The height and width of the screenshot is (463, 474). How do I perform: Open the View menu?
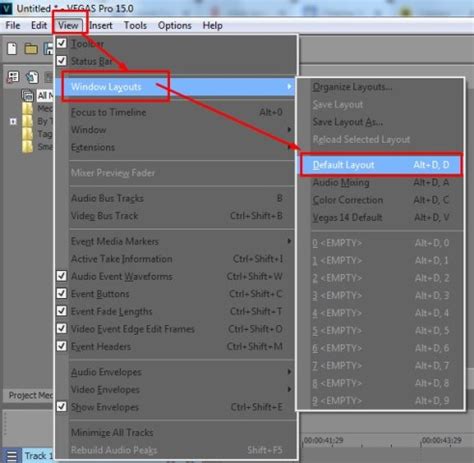[68, 25]
